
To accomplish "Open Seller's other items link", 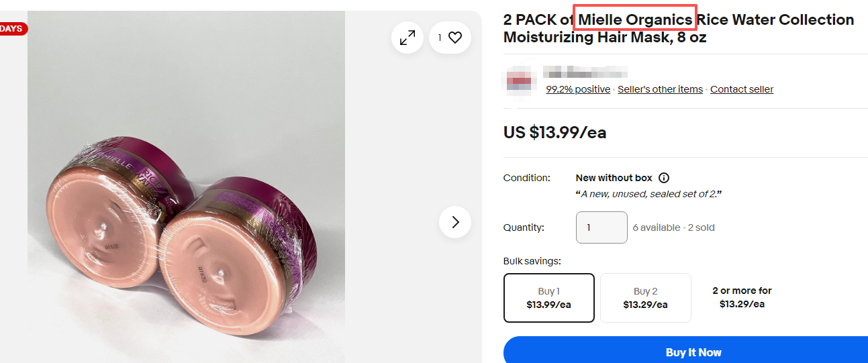I will pyautogui.click(x=660, y=89).
